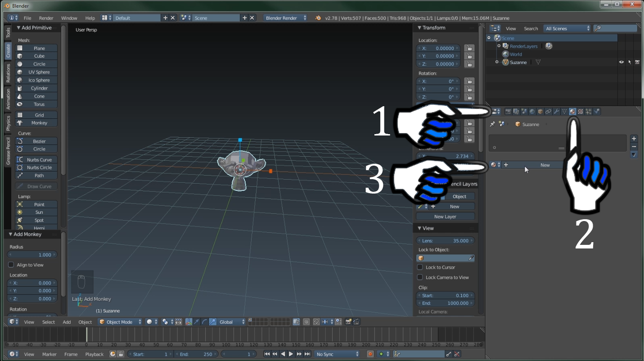Add a UV Sphere mesh
Image resolution: width=644 pixels, height=361 pixels.
point(36,72)
